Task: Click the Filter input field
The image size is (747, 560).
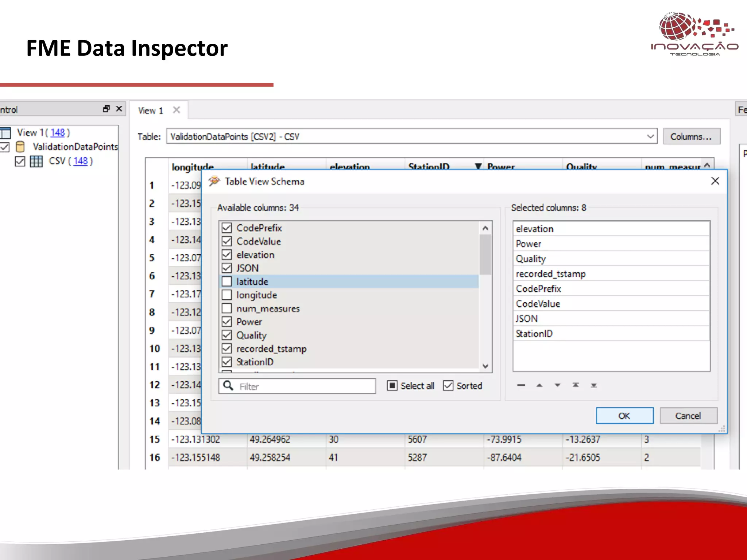Action: [297, 386]
